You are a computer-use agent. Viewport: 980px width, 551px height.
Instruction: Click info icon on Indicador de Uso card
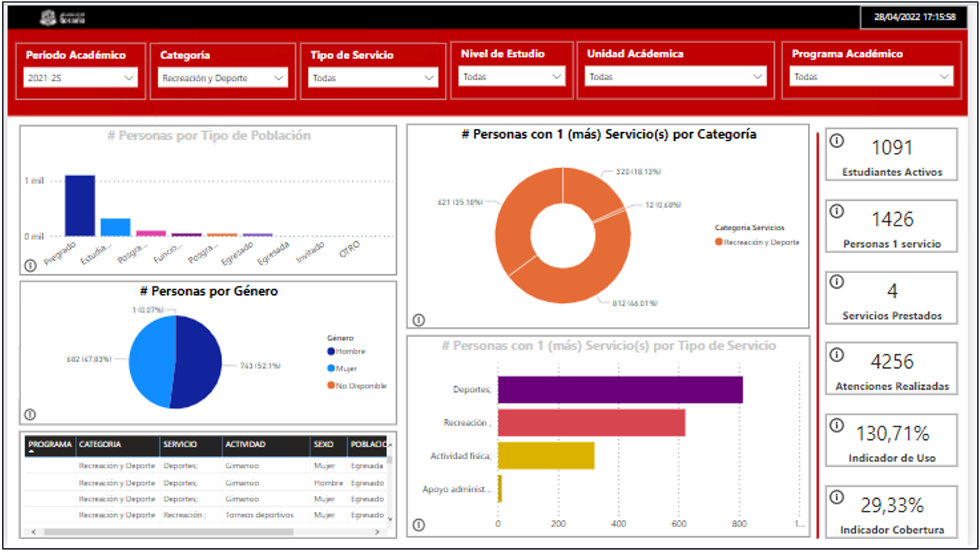tap(836, 425)
